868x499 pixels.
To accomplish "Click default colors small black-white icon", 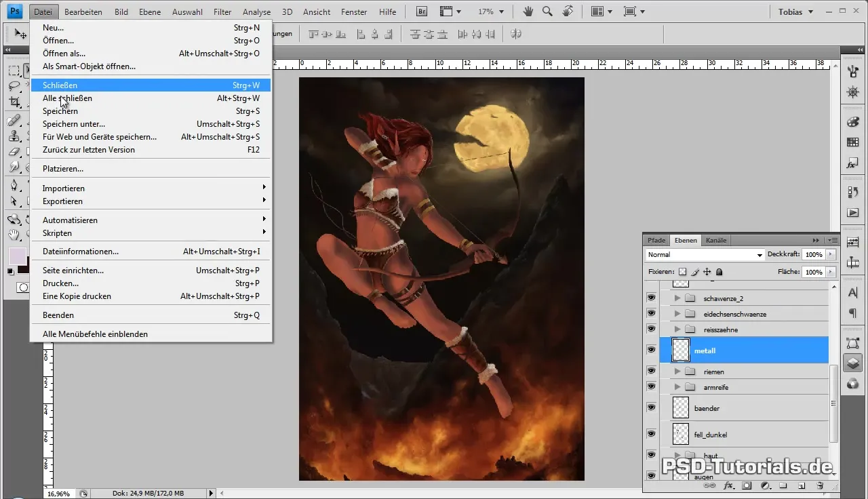I will (x=10, y=271).
